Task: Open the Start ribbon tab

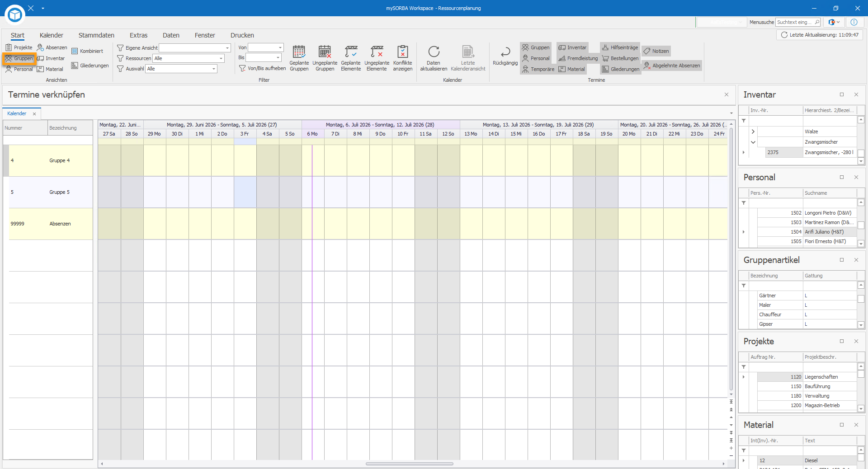Action: [18, 35]
